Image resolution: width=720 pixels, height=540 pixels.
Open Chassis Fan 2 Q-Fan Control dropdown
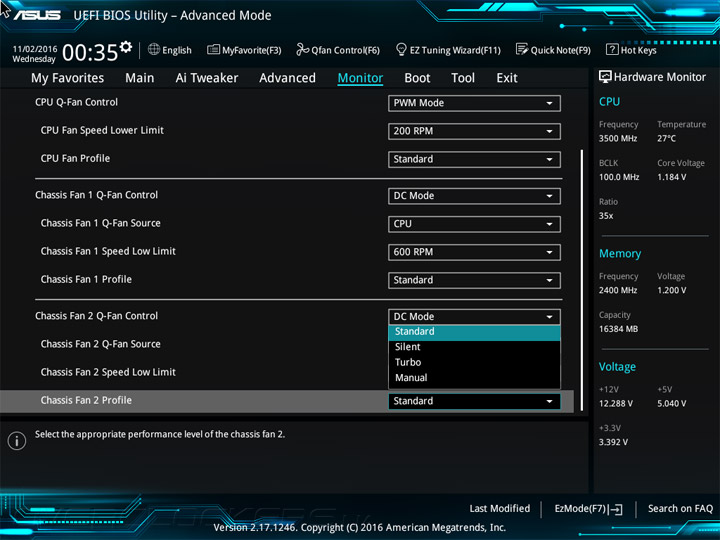474,317
